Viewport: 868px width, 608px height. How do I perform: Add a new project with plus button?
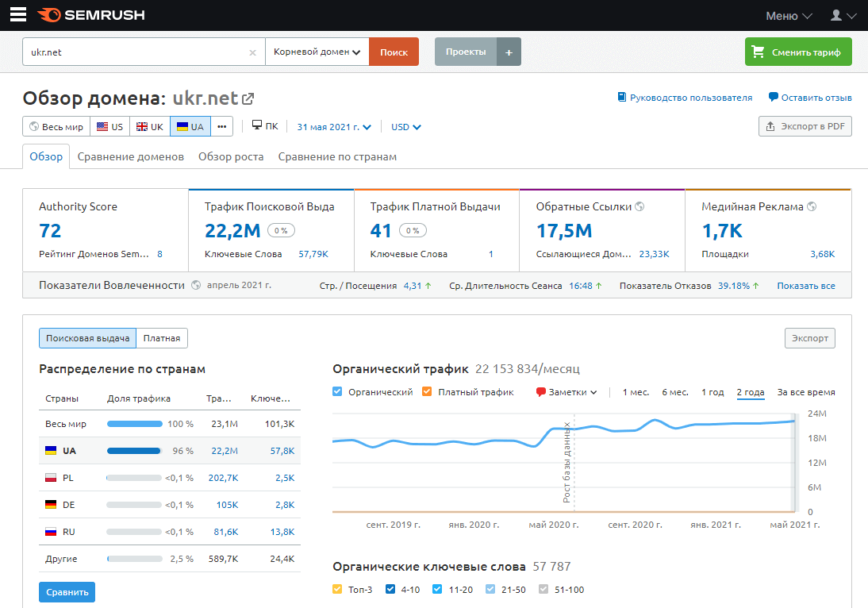pyautogui.click(x=509, y=52)
